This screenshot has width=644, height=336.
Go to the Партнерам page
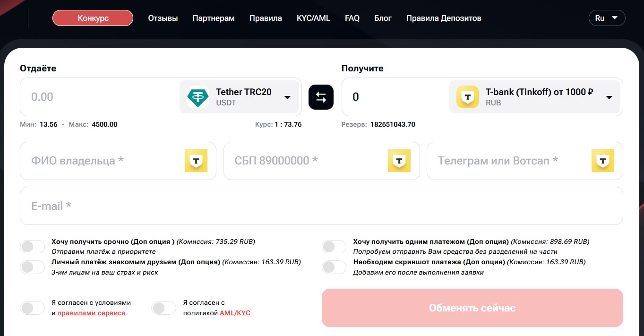pos(214,18)
